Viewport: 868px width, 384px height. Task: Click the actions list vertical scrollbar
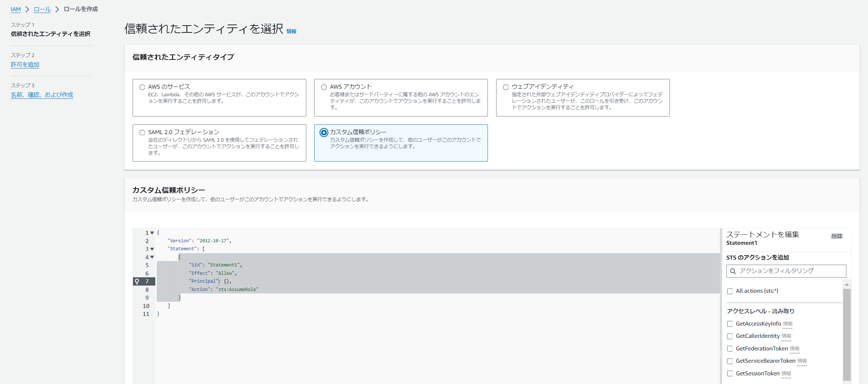pos(847,334)
